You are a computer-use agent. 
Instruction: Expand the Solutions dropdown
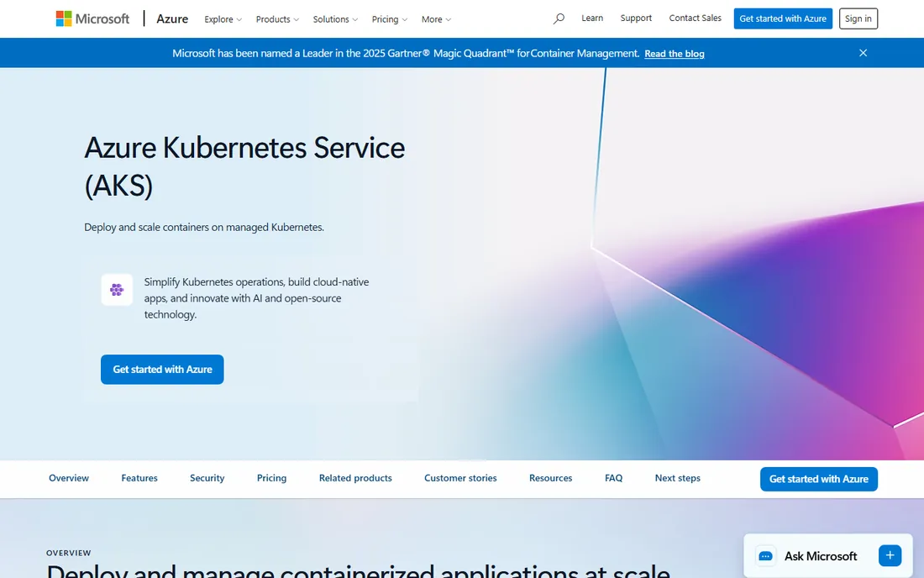pyautogui.click(x=335, y=19)
